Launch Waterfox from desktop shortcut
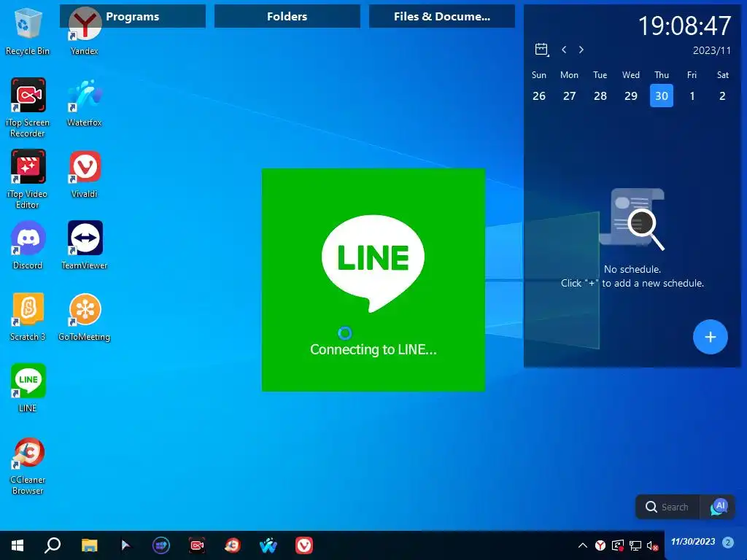This screenshot has width=747, height=560. [x=85, y=102]
